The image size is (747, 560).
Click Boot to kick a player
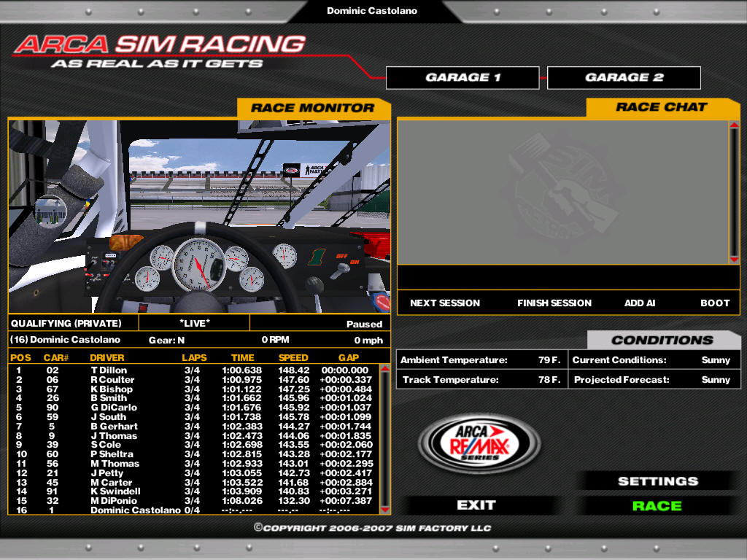click(x=715, y=303)
